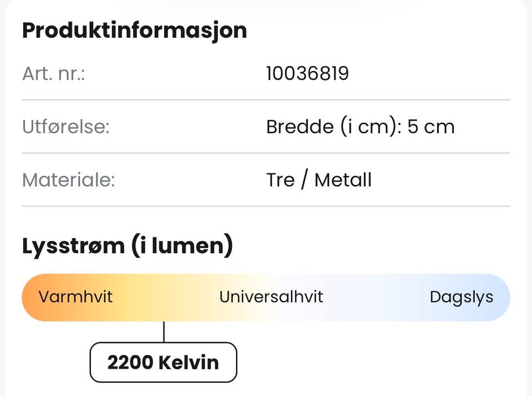
Task: Choose Dagslys on the color temperature bar
Action: [x=461, y=297]
